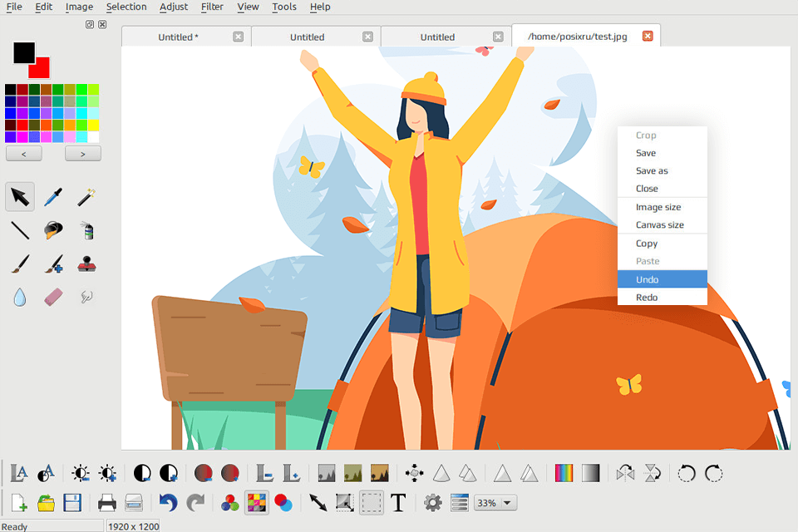The image size is (798, 532).
Task: Open the text tool T icon
Action: 398,503
